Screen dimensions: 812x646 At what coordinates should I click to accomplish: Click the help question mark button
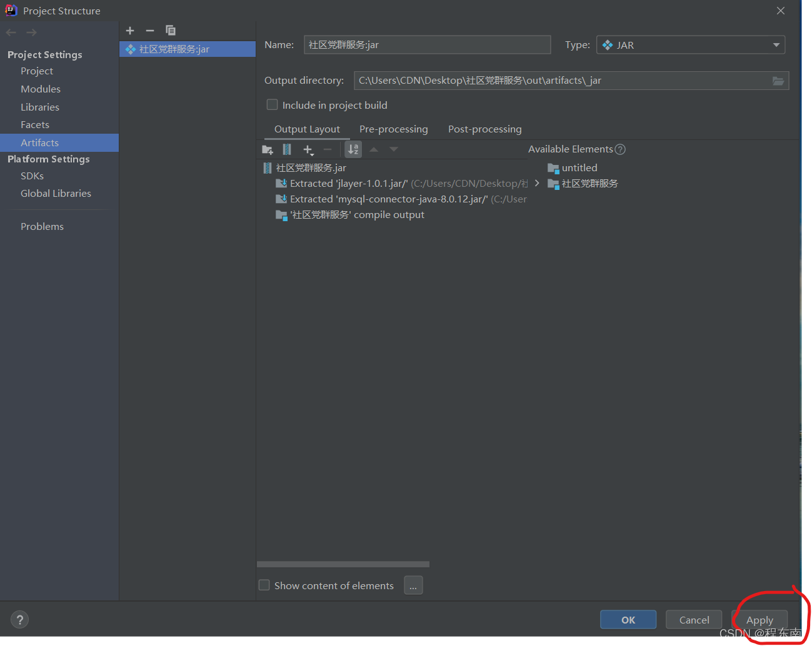pyautogui.click(x=20, y=620)
